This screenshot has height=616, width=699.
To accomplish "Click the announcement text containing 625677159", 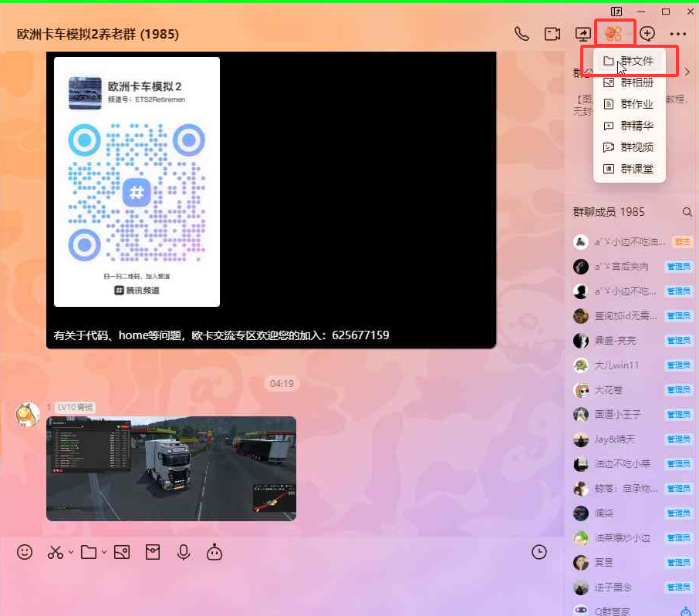I will pos(221,335).
